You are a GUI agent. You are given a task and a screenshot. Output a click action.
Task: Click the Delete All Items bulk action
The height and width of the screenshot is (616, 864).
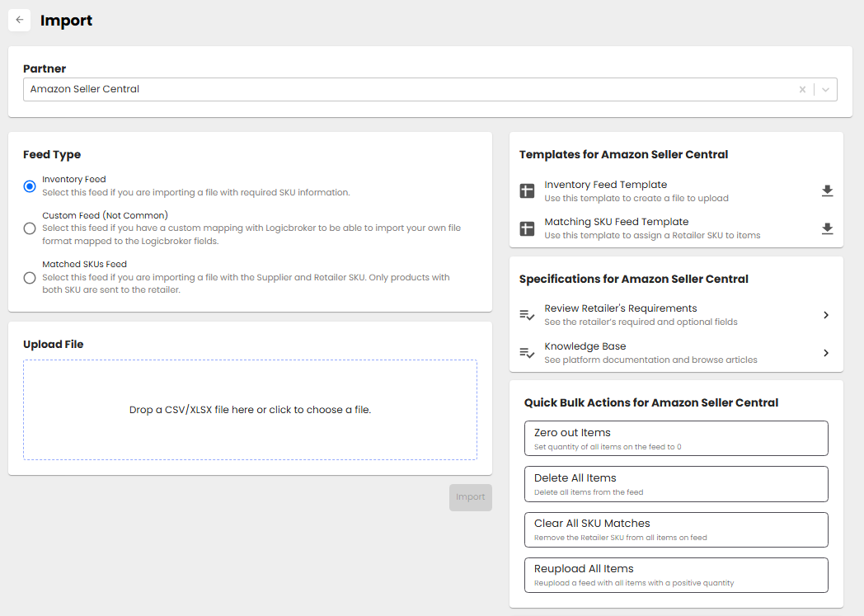pos(675,484)
